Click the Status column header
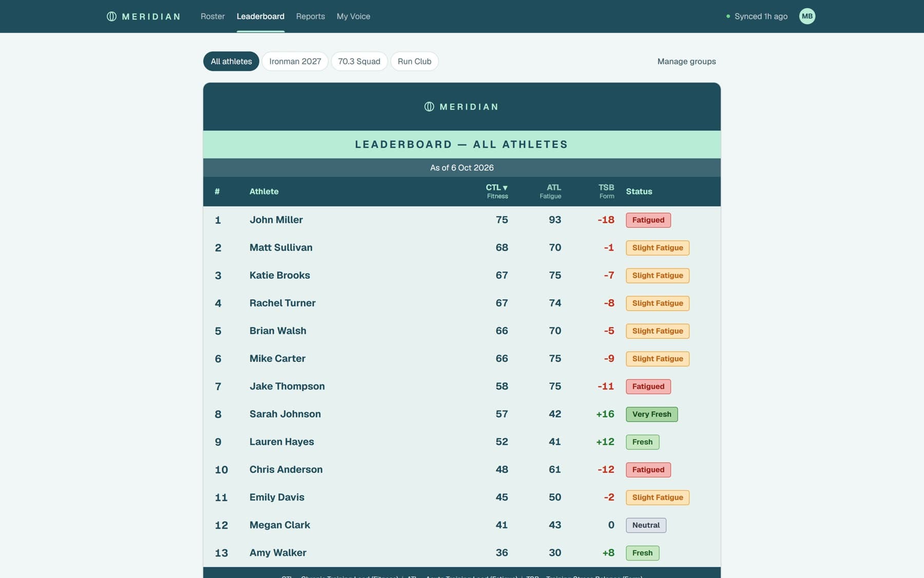Image resolution: width=924 pixels, height=578 pixels. [x=639, y=191]
